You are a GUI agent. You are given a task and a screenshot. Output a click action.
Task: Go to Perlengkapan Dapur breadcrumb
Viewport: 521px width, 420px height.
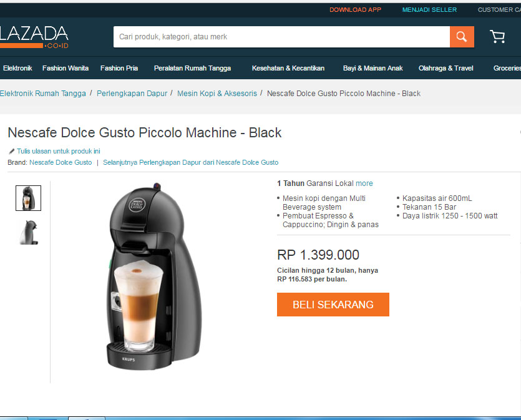point(132,94)
